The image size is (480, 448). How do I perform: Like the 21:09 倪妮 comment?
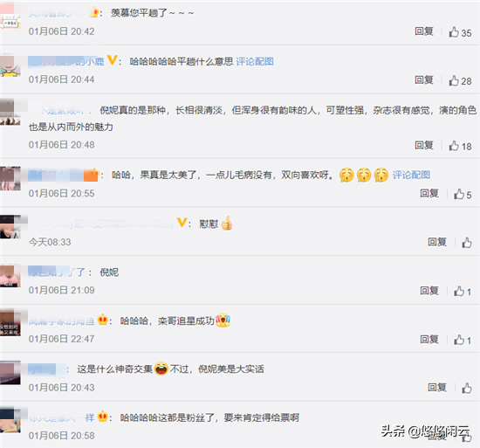[459, 291]
